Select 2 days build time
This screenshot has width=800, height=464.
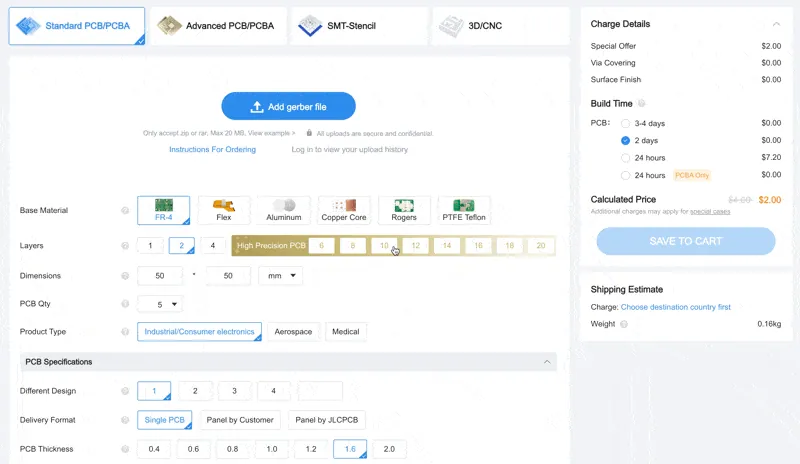(625, 140)
